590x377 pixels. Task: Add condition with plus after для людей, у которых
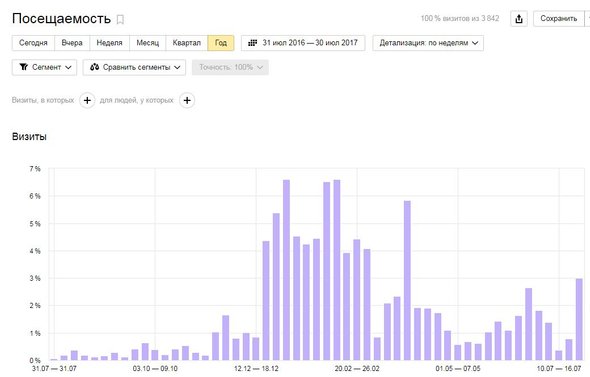point(187,100)
